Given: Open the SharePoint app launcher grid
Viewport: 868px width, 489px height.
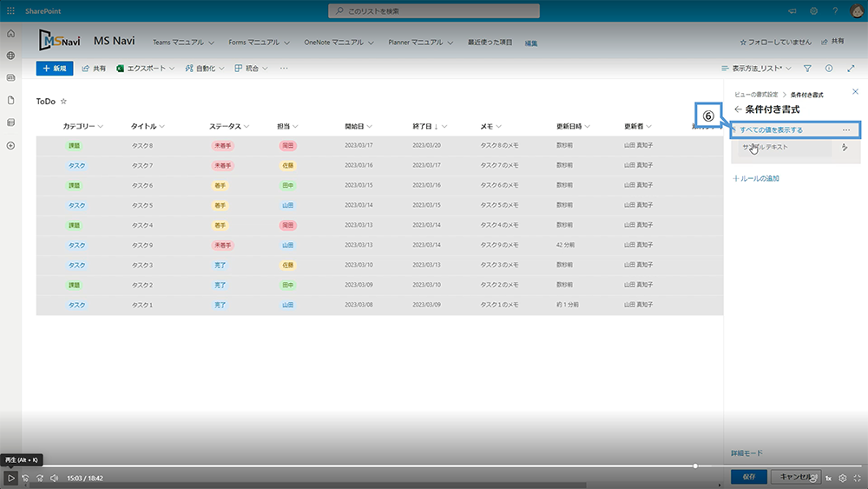Looking at the screenshot, I should click(10, 11).
